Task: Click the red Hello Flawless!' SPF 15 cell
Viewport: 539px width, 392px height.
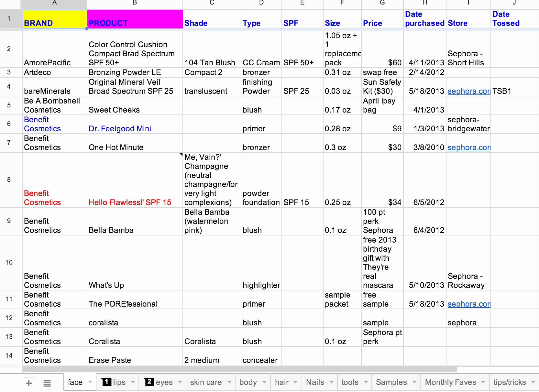Action: [135, 180]
